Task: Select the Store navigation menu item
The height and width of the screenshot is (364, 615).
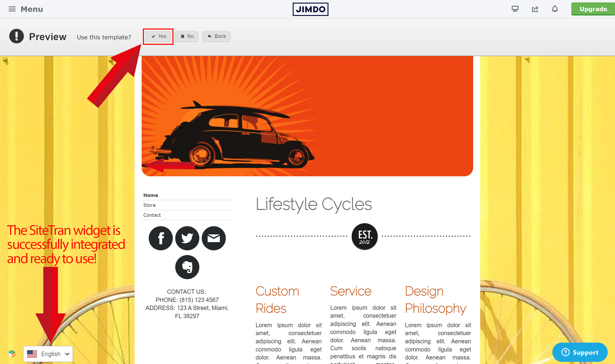Action: 149,205
